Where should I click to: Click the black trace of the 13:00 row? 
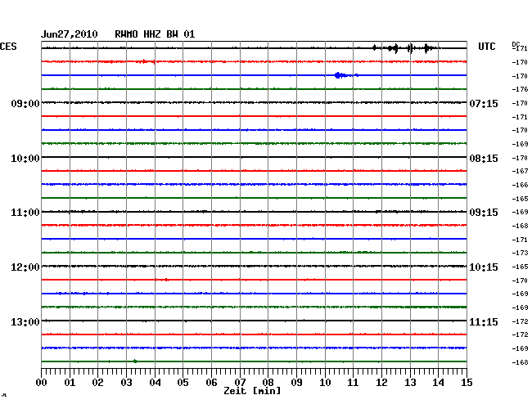(x=254, y=321)
